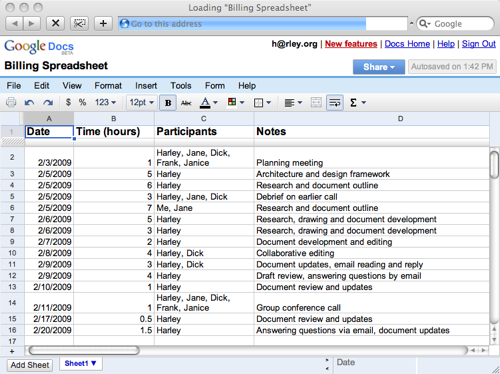Open the Form menu
Viewport: 500px width, 374px height.
pos(215,86)
